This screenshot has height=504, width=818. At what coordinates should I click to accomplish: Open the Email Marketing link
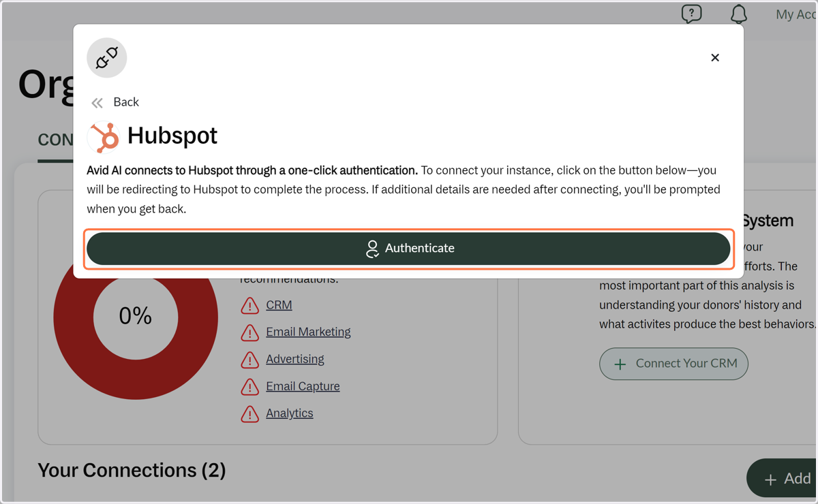pos(308,332)
